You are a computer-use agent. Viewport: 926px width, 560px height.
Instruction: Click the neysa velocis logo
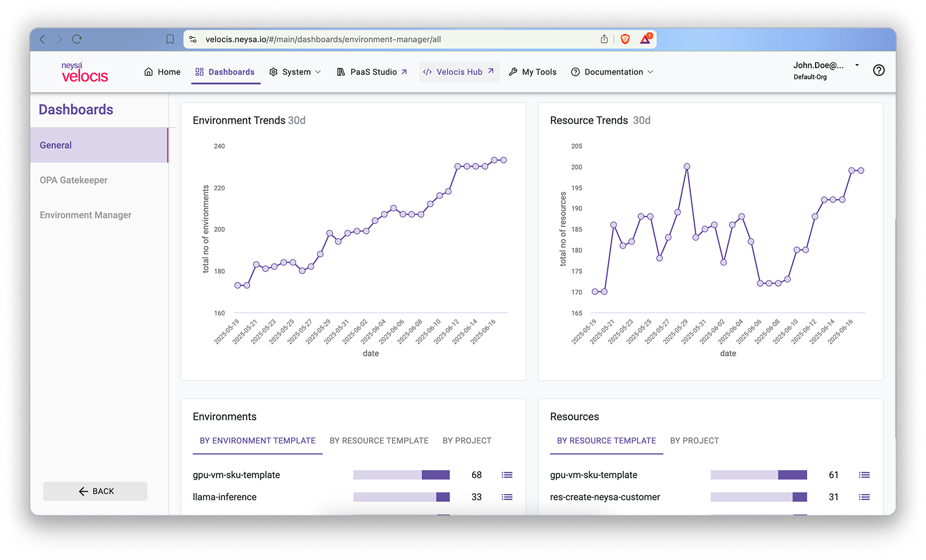tap(84, 72)
